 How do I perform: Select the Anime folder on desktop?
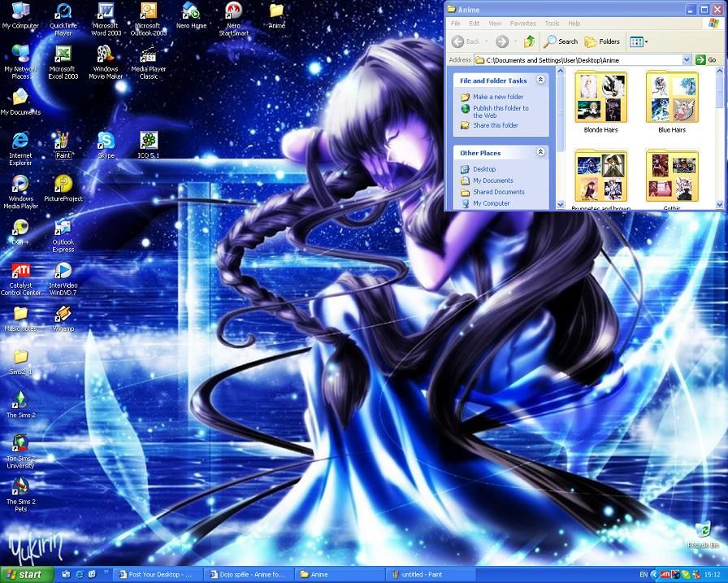click(277, 15)
